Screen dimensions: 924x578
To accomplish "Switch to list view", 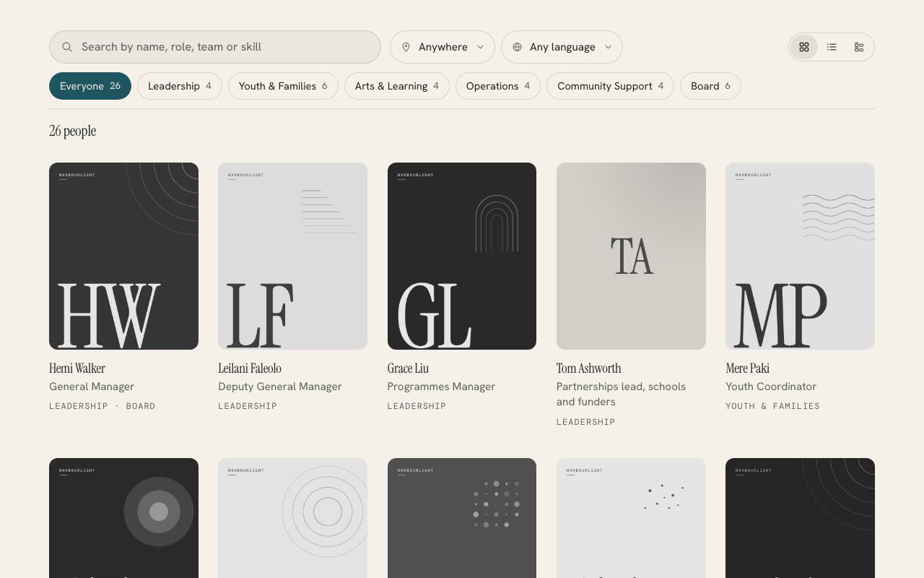I will click(x=832, y=47).
